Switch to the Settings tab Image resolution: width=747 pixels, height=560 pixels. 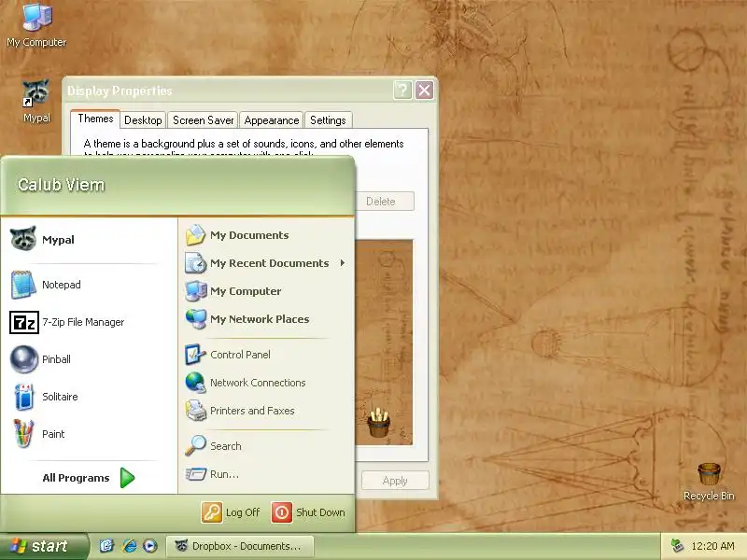click(x=328, y=120)
